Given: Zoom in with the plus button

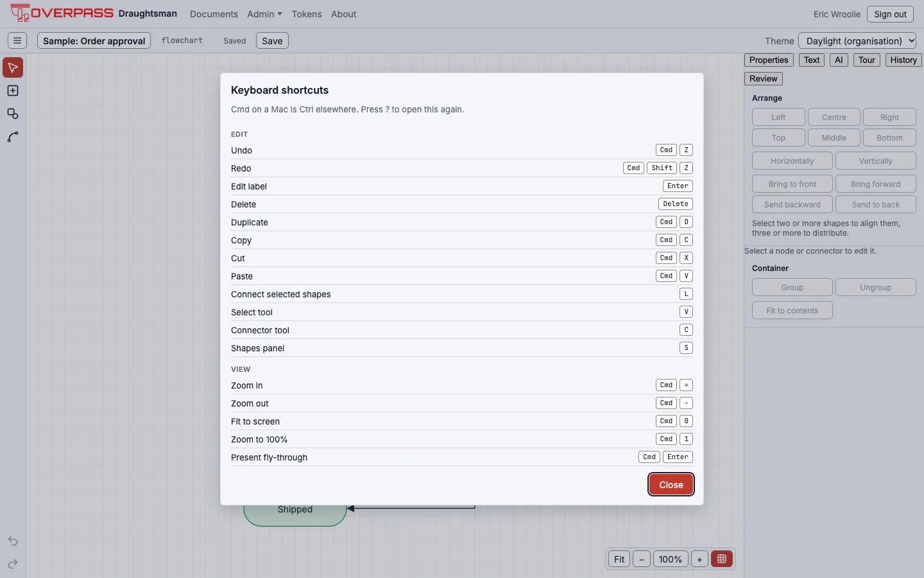Looking at the screenshot, I should (699, 559).
